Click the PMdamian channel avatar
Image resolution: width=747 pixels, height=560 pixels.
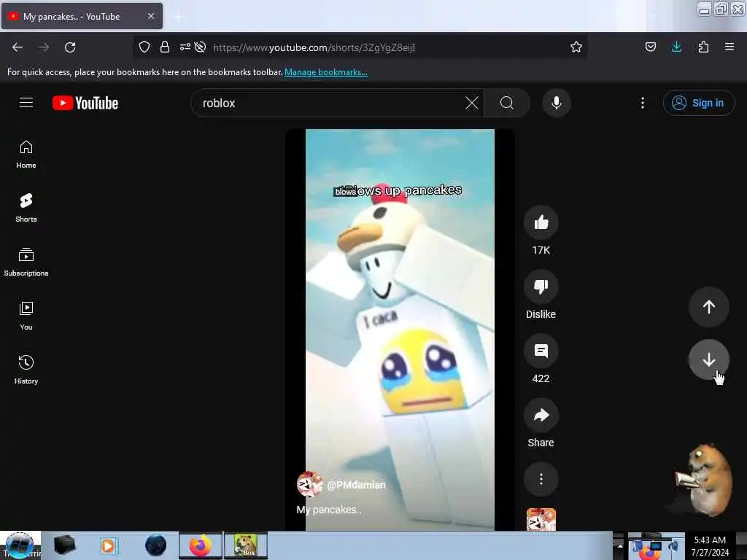click(309, 484)
